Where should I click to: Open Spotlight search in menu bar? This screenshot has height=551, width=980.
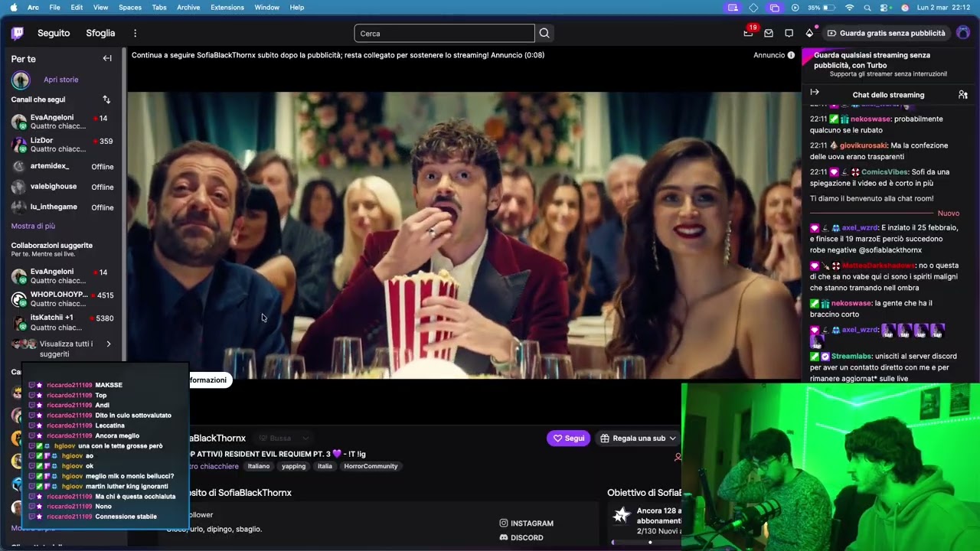[x=867, y=8]
